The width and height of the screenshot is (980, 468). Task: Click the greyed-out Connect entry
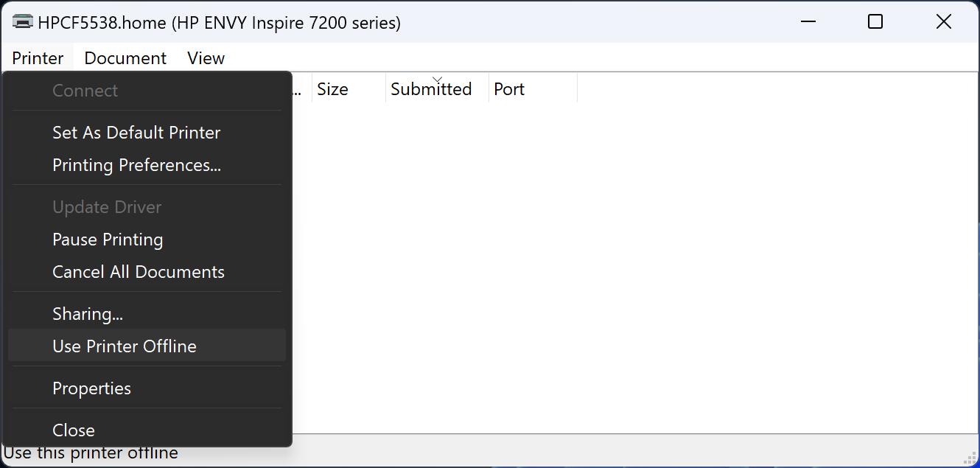coord(85,91)
